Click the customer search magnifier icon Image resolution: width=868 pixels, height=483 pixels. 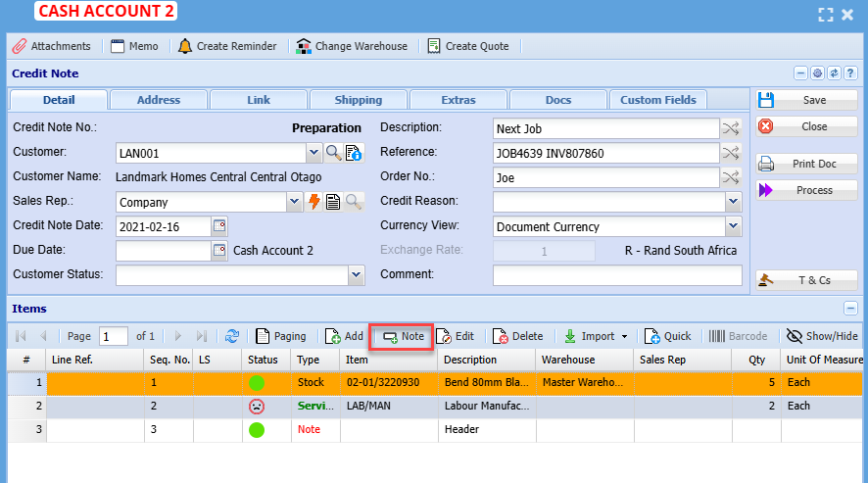(x=334, y=152)
